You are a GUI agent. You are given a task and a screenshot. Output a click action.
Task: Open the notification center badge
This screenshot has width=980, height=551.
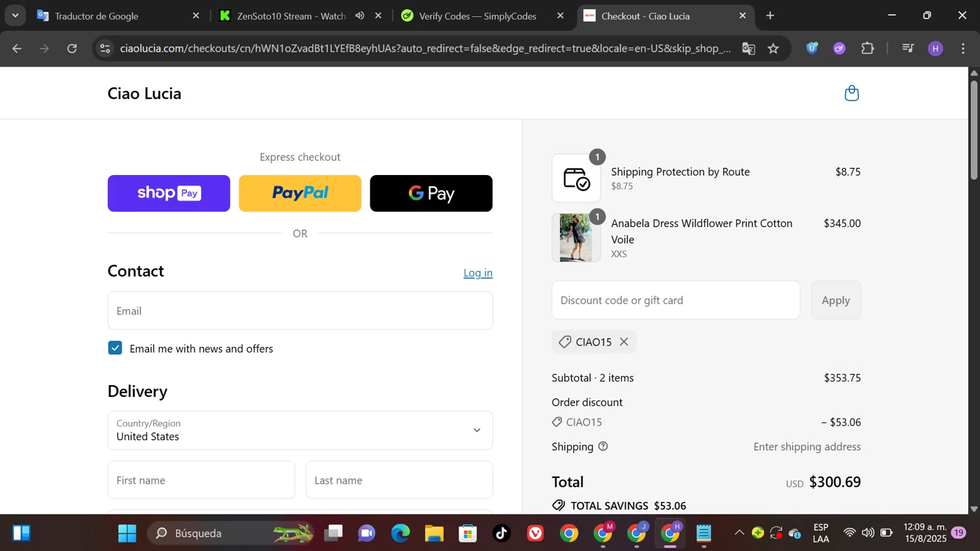959,533
